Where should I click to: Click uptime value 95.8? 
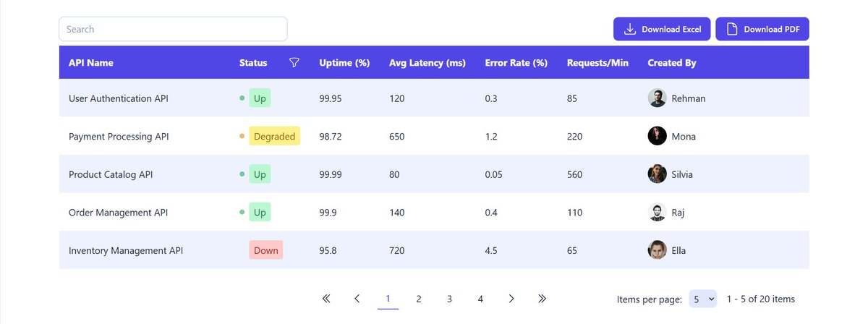(328, 250)
